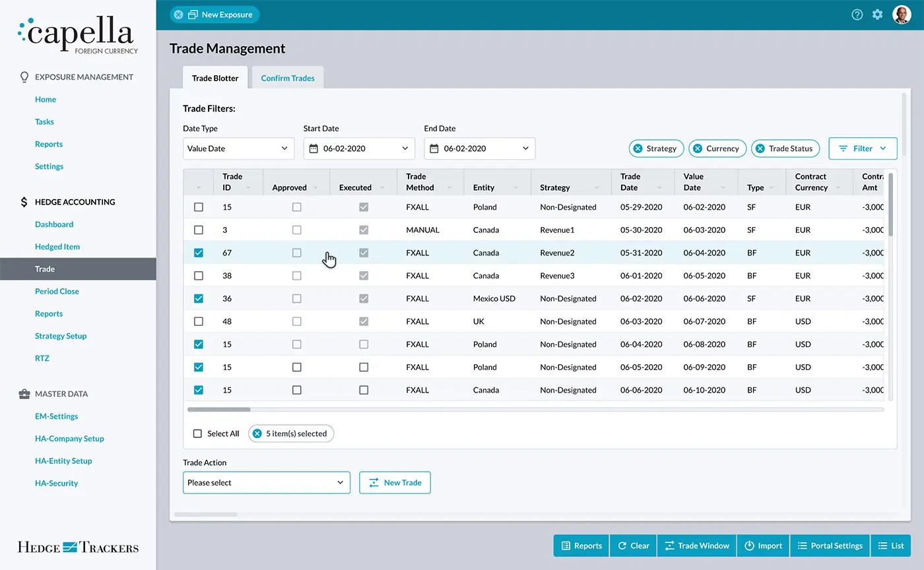
Task: Open the settings gear icon in header
Action: [x=877, y=15]
